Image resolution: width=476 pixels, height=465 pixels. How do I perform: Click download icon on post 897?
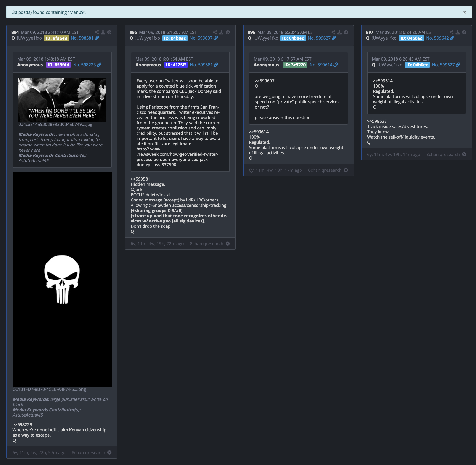click(x=458, y=32)
